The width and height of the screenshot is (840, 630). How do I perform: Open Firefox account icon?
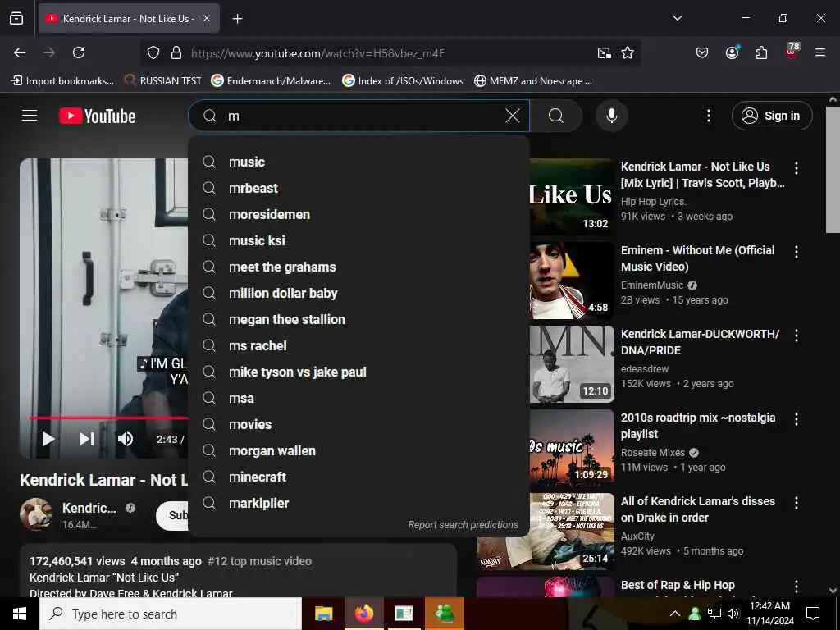point(732,52)
